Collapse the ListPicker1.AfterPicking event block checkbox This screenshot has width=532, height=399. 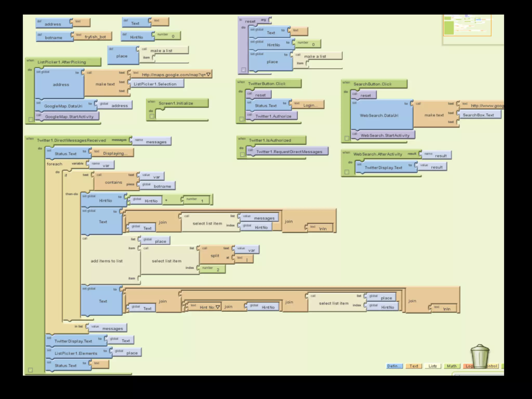coord(31,119)
